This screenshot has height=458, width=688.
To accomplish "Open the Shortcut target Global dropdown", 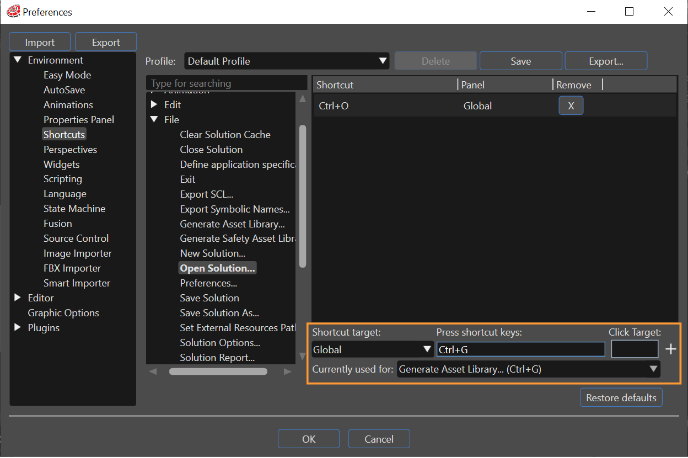I will click(x=372, y=349).
